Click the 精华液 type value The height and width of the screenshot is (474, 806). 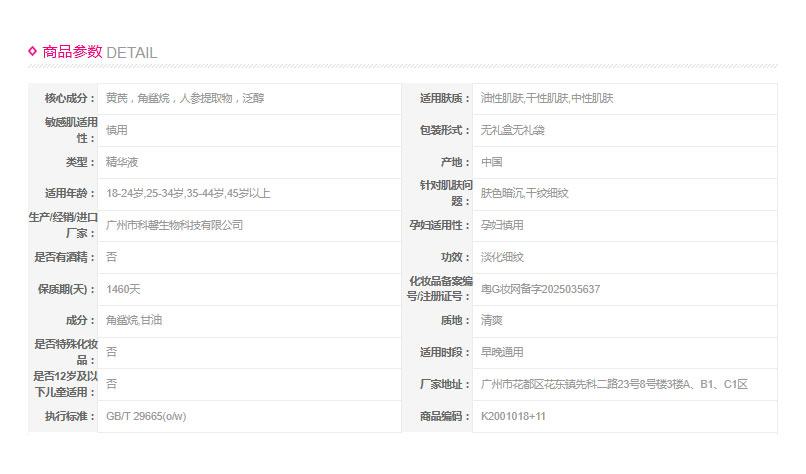click(x=121, y=162)
